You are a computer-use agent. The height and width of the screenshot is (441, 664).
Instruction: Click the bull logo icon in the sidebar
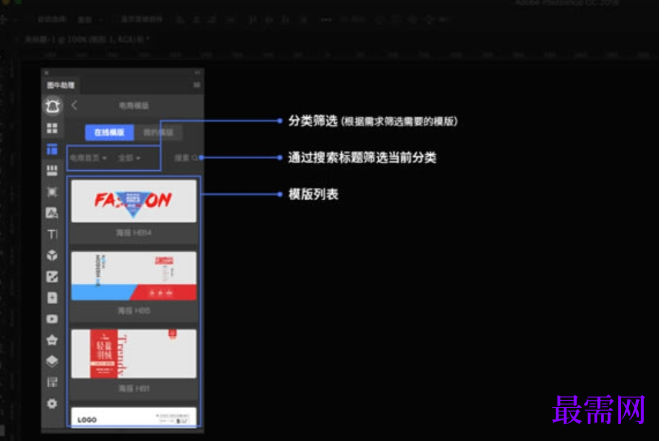point(53,105)
